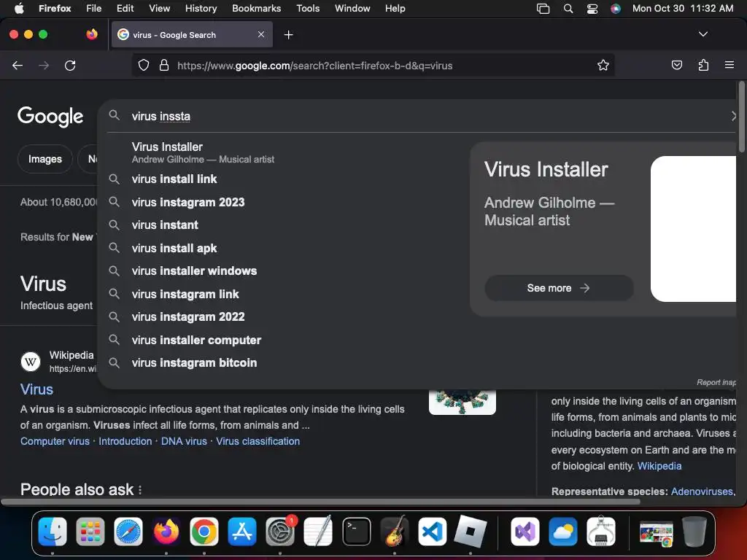Reload the current page
The width and height of the screenshot is (747, 560).
(x=70, y=65)
